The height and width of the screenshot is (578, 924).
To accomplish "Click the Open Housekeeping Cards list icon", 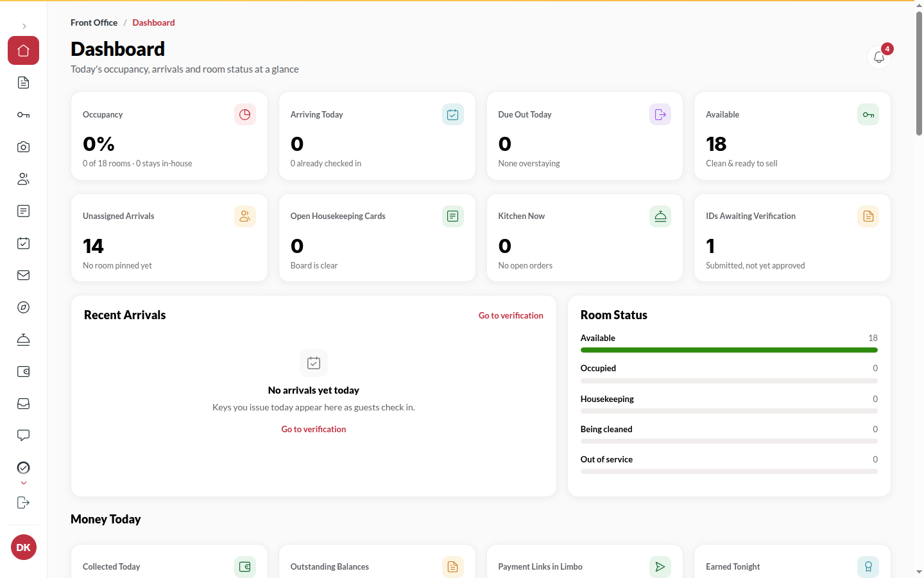I will point(453,216).
